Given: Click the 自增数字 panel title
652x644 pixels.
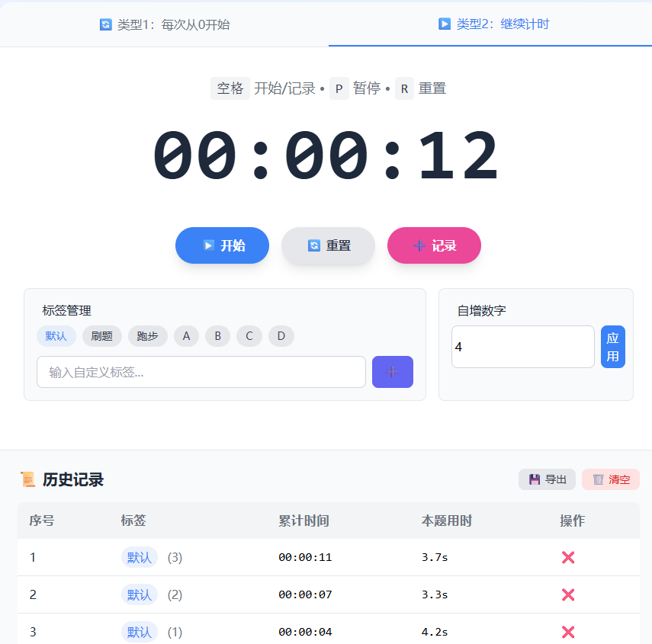Looking at the screenshot, I should click(481, 310).
